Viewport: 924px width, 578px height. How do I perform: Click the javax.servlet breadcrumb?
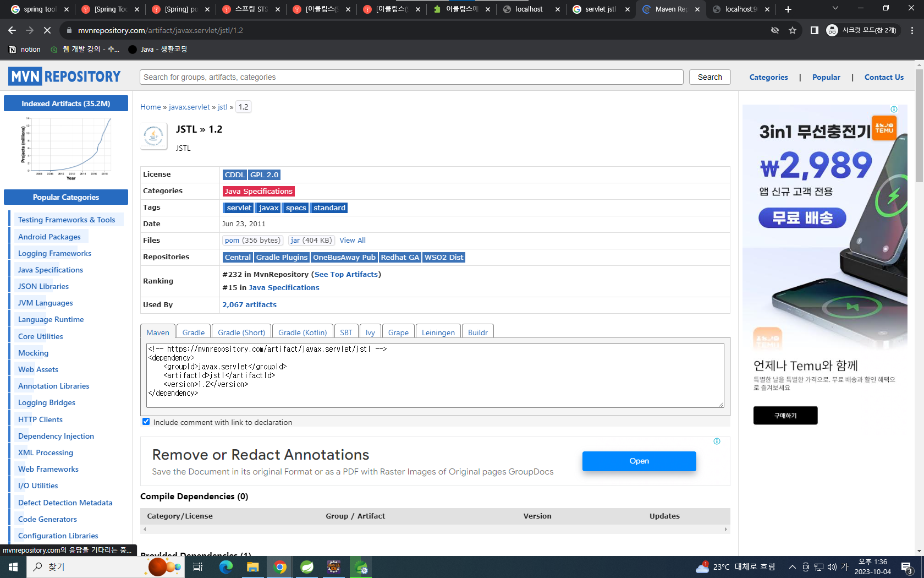(189, 107)
